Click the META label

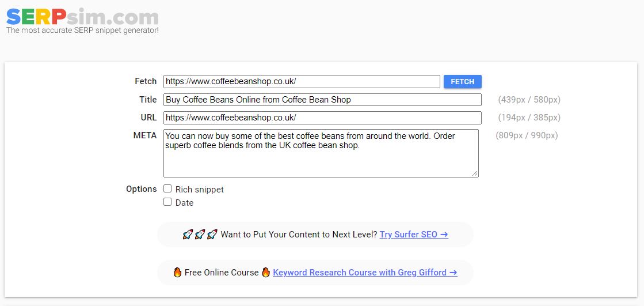(x=145, y=135)
